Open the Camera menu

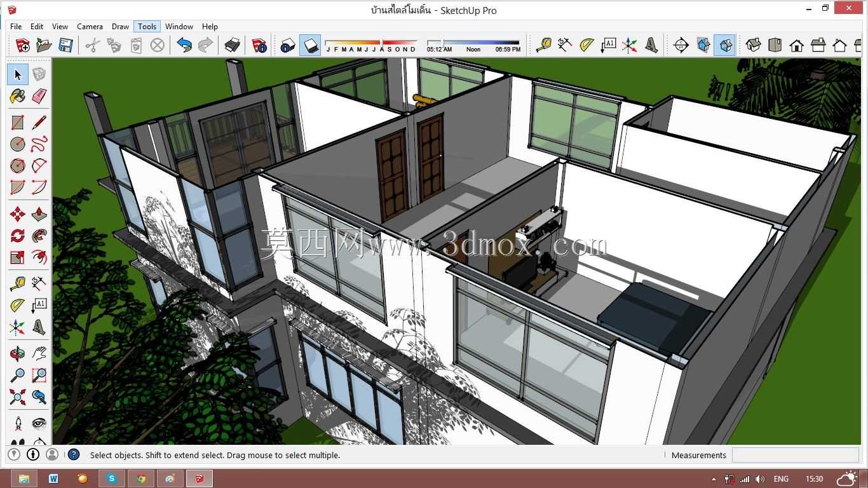pyautogui.click(x=90, y=26)
